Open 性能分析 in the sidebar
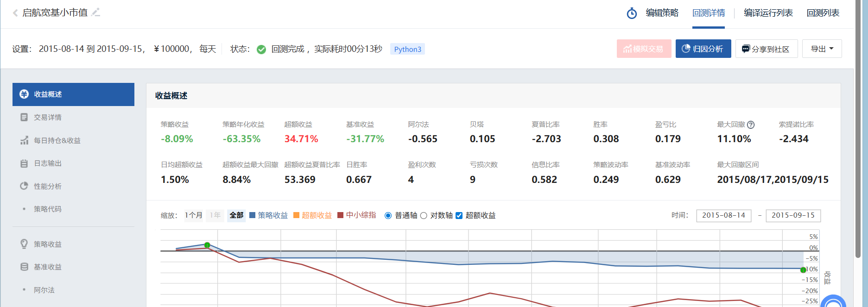 tap(47, 186)
